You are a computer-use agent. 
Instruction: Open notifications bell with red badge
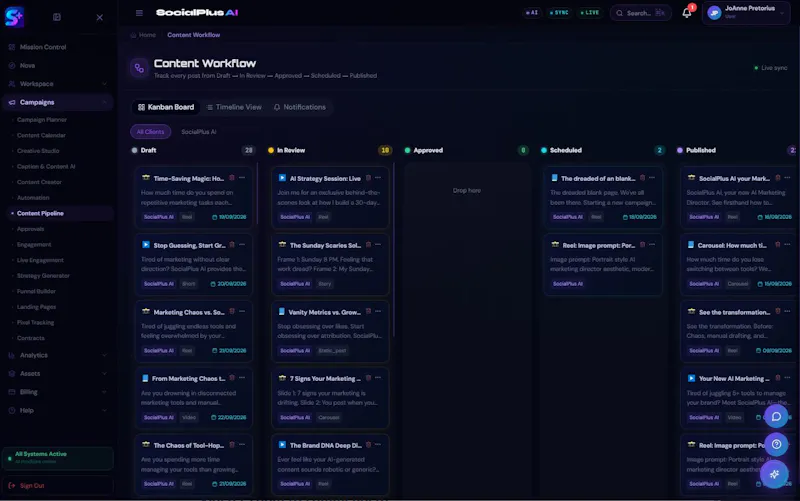click(687, 13)
